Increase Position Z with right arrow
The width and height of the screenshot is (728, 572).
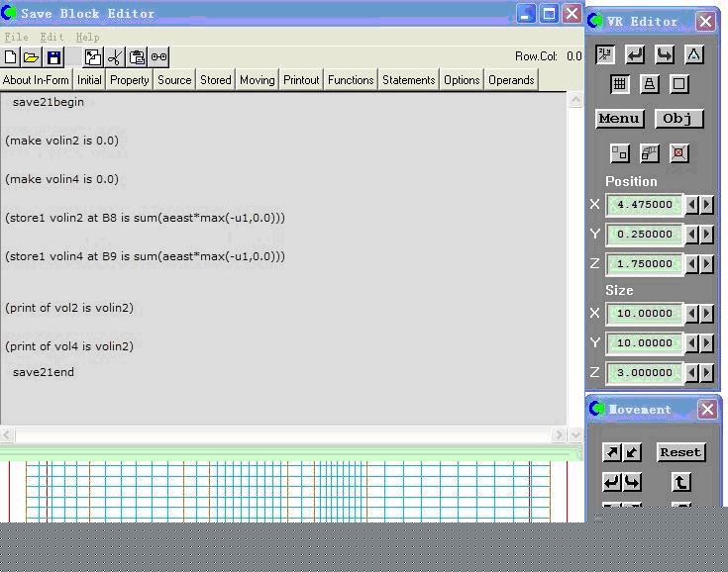pos(706,264)
